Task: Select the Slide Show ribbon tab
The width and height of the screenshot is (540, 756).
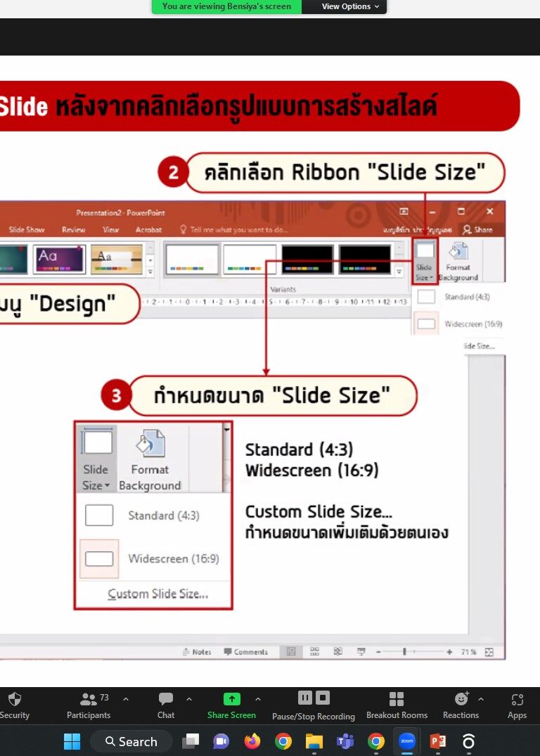Action: 27,229
